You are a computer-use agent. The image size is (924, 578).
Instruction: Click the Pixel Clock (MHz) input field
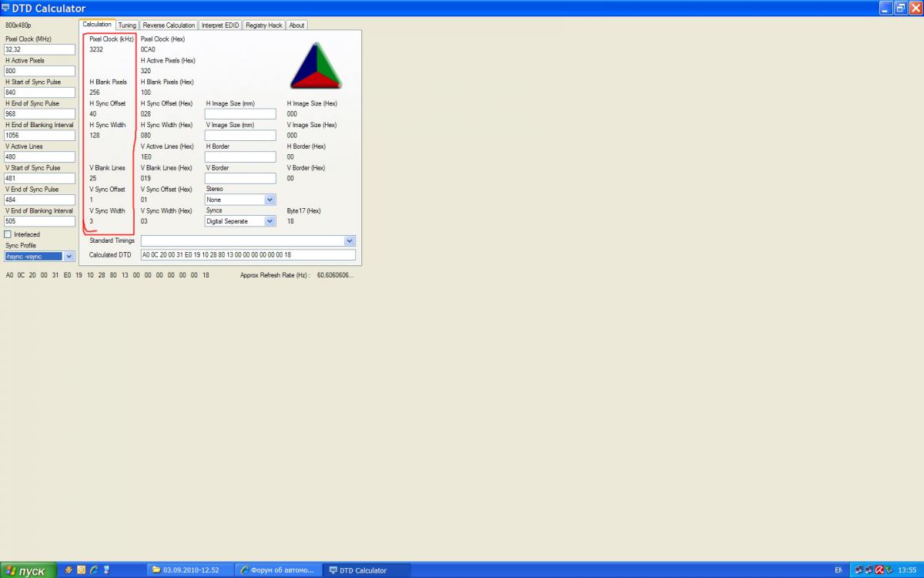pyautogui.click(x=39, y=49)
